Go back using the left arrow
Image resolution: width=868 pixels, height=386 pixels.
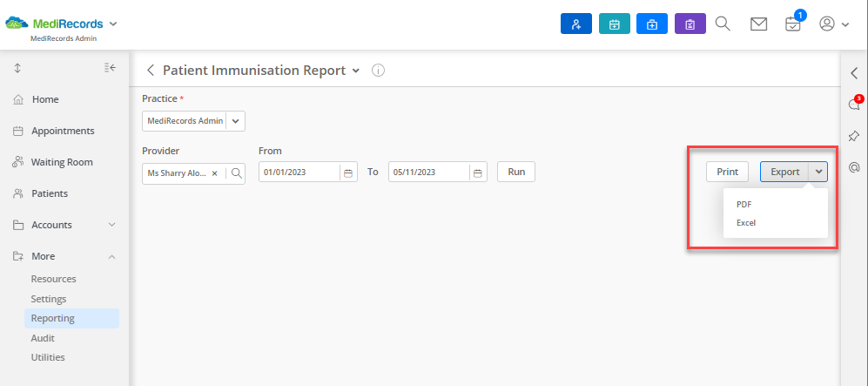tap(150, 71)
